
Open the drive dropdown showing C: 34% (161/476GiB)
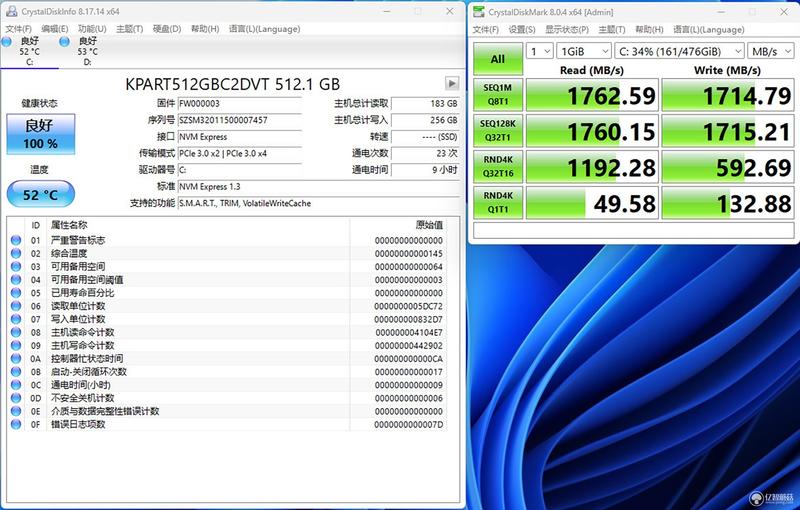[680, 51]
